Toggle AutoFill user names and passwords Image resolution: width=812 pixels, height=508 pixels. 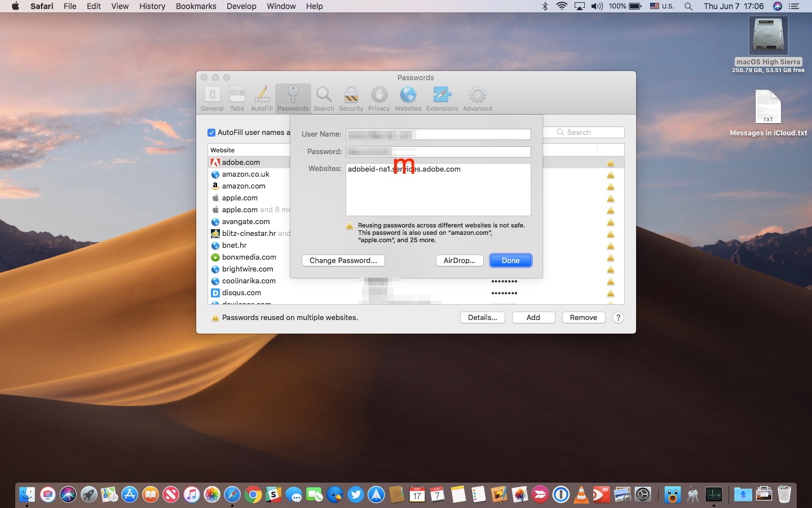point(211,132)
